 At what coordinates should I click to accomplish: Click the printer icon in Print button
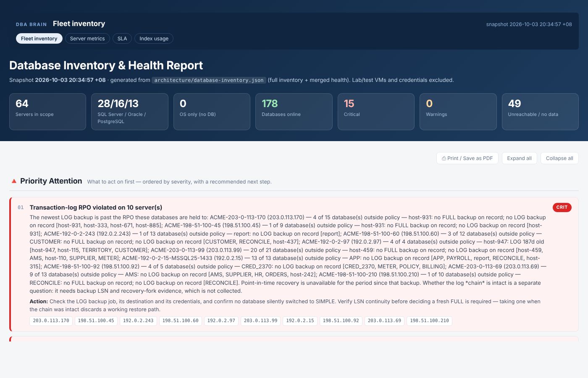coord(444,158)
